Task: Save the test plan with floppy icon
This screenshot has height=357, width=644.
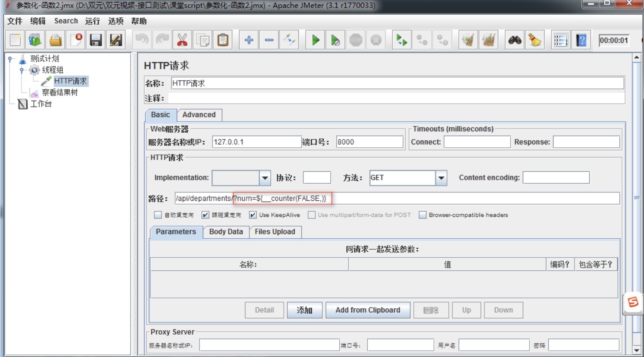Action: tap(96, 40)
